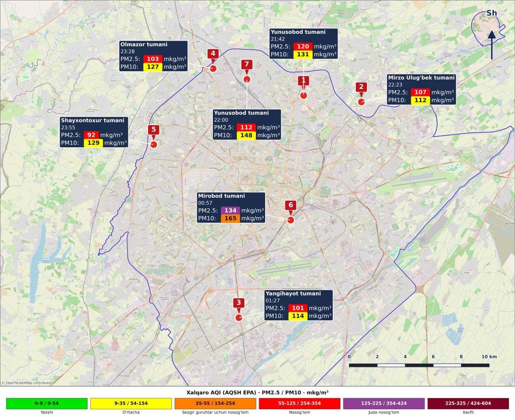This screenshot has width=515, height=420.
Task: Select the orange 35-55 / 154-254 legend swatch
Action: (215, 404)
